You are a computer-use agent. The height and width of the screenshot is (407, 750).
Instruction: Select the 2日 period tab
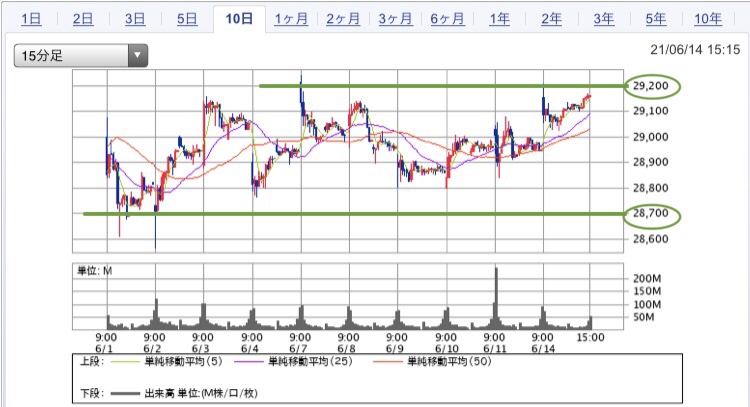click(83, 19)
